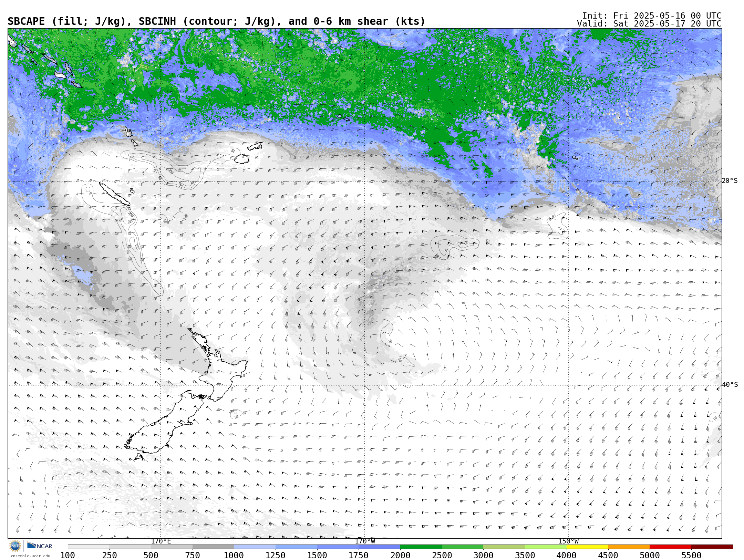
Task: Click the colorbar tick label 250
Action: [109, 556]
